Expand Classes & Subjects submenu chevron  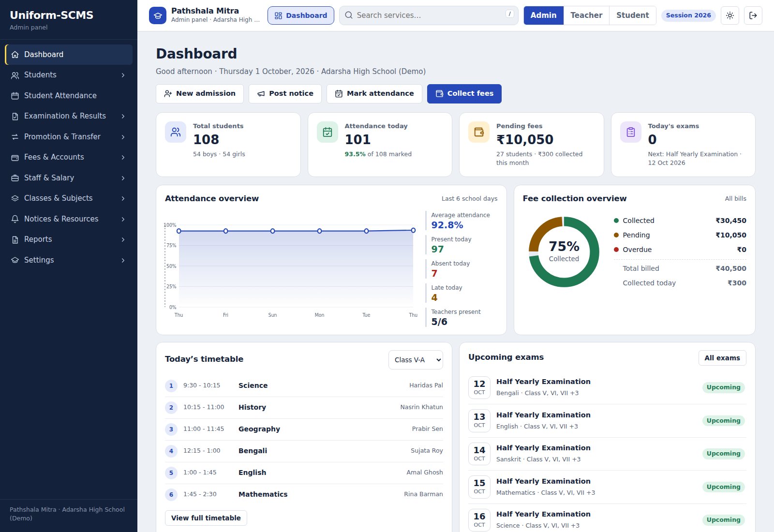click(123, 198)
